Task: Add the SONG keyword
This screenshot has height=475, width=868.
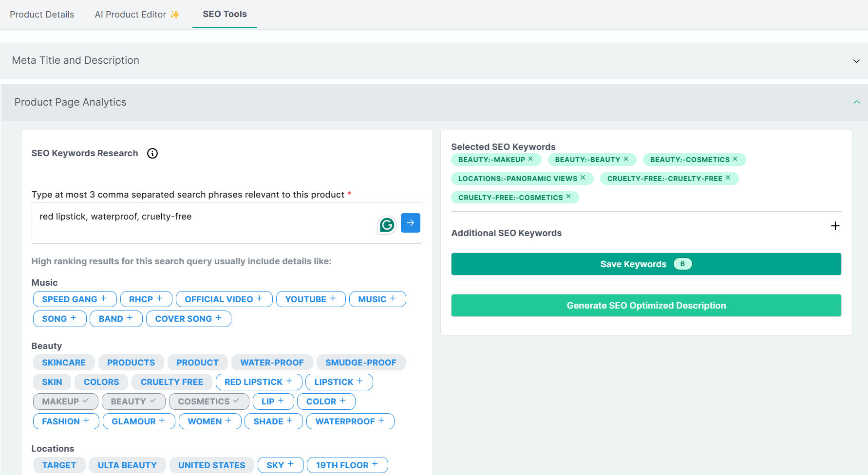Action: point(59,318)
